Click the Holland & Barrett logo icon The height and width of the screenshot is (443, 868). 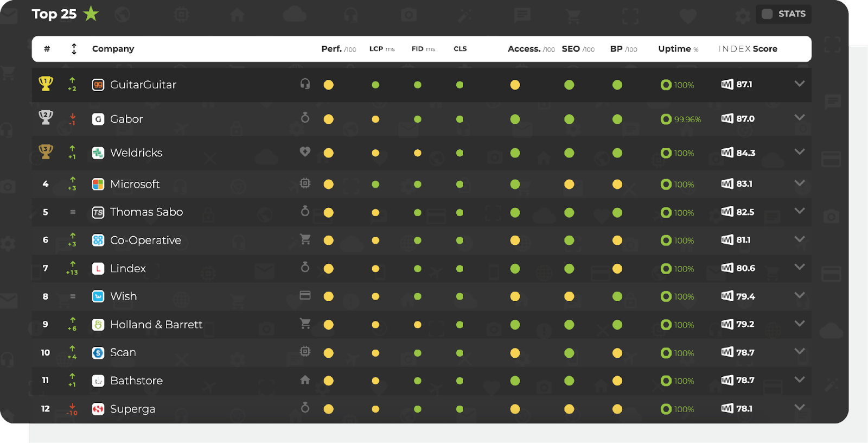click(98, 325)
